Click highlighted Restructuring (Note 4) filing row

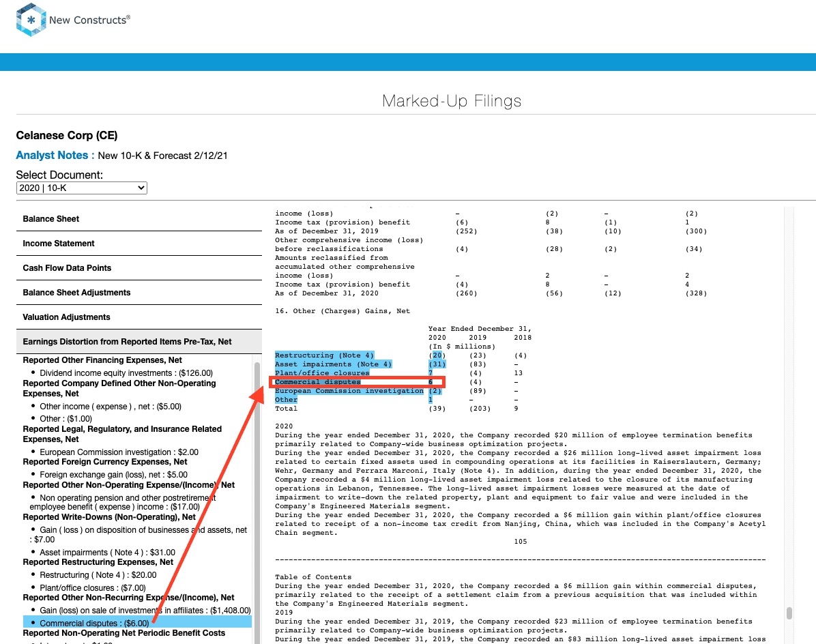click(324, 355)
